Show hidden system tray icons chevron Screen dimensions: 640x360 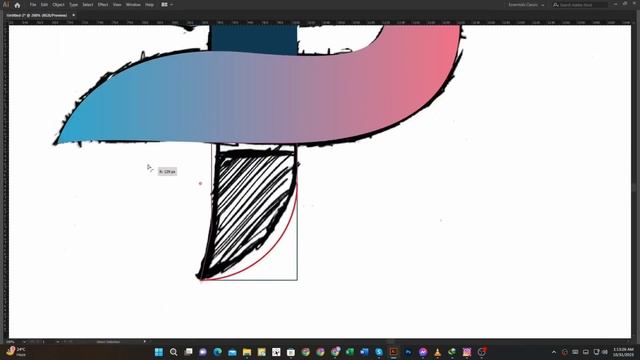(x=554, y=352)
